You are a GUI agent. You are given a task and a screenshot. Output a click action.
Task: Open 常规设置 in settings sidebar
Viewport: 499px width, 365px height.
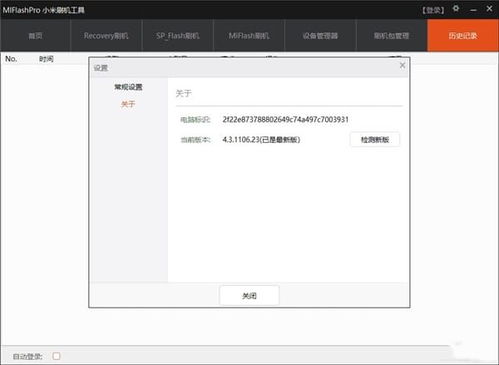coord(128,87)
